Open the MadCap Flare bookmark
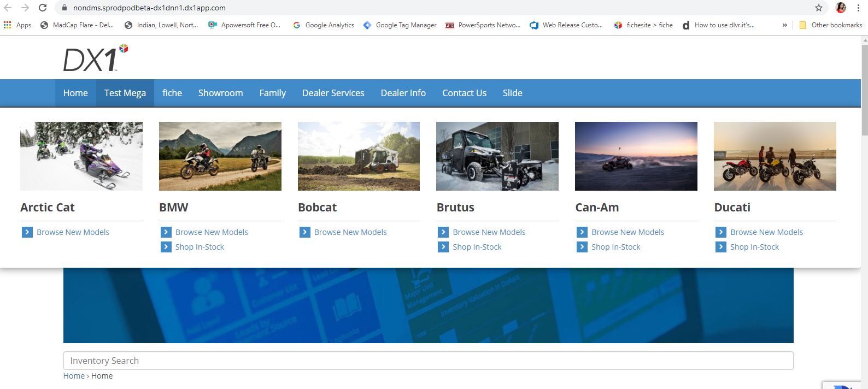The image size is (868, 389). 77,25
